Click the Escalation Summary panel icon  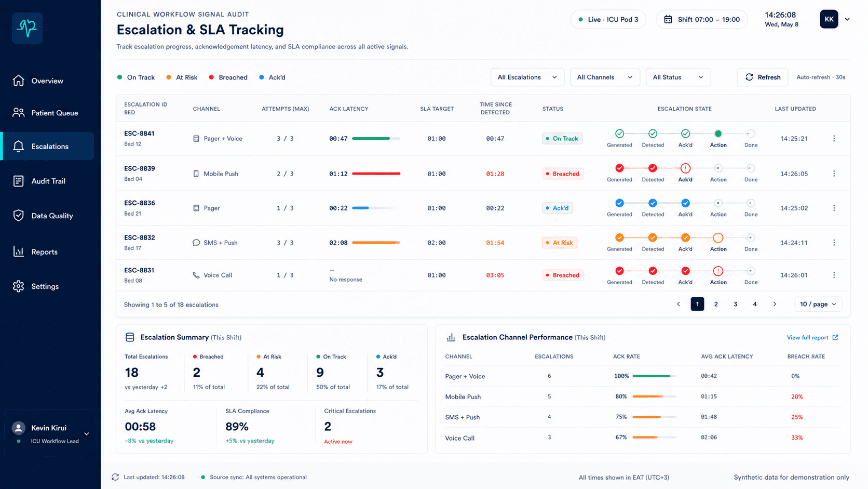click(x=130, y=337)
